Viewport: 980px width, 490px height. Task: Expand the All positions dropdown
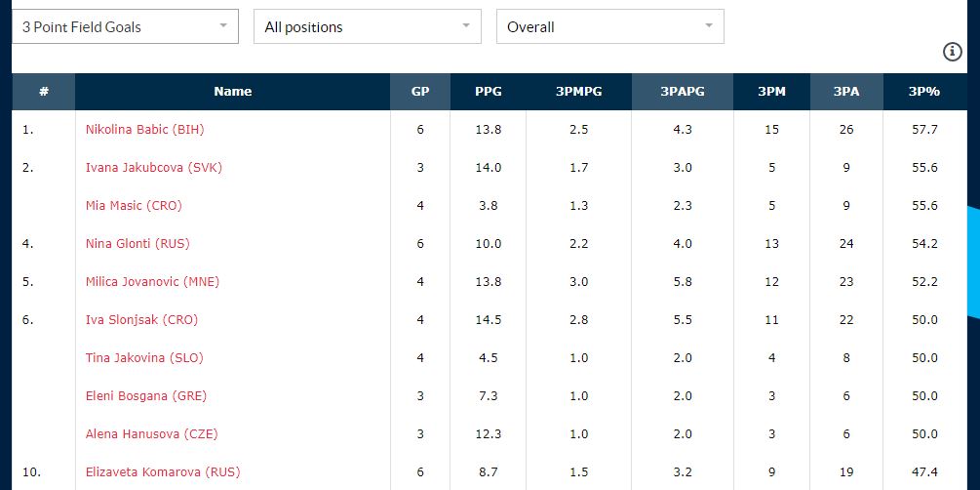367,27
